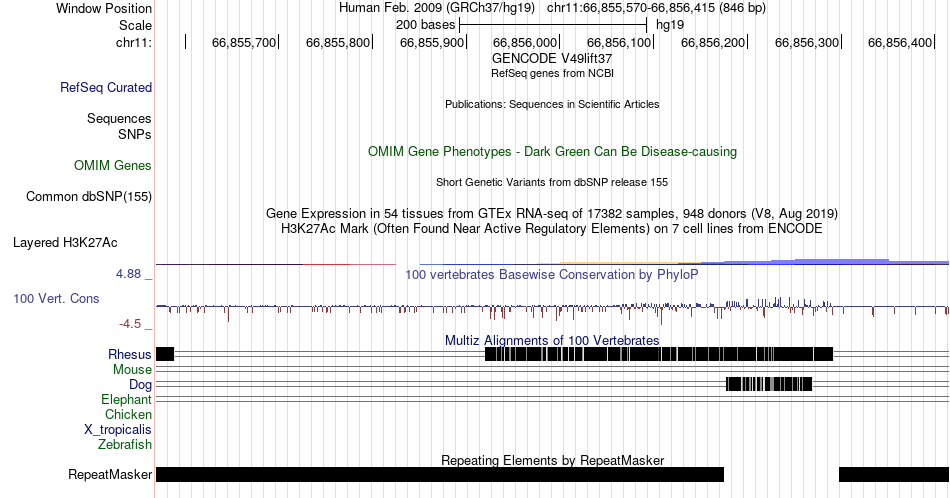Click Publications: Sequences in Scientific Articles title
Image resolution: width=950 pixels, height=498 pixels.
tap(552, 104)
